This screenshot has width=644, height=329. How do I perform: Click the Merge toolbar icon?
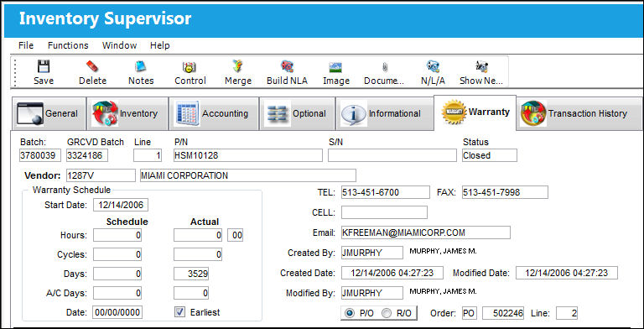pos(238,66)
